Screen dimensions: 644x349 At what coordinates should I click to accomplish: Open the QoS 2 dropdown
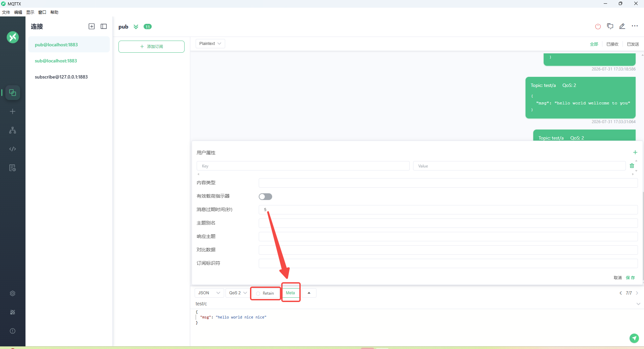[238, 293]
